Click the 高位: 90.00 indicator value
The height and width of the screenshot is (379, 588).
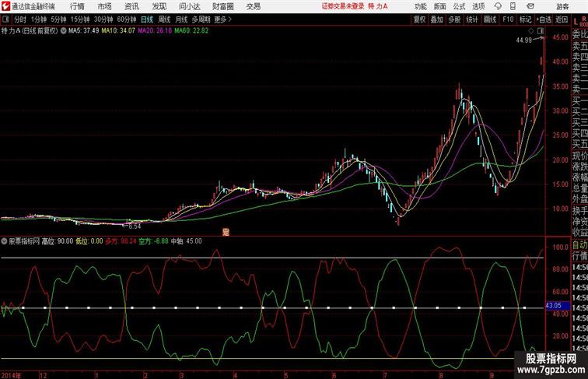click(x=58, y=241)
